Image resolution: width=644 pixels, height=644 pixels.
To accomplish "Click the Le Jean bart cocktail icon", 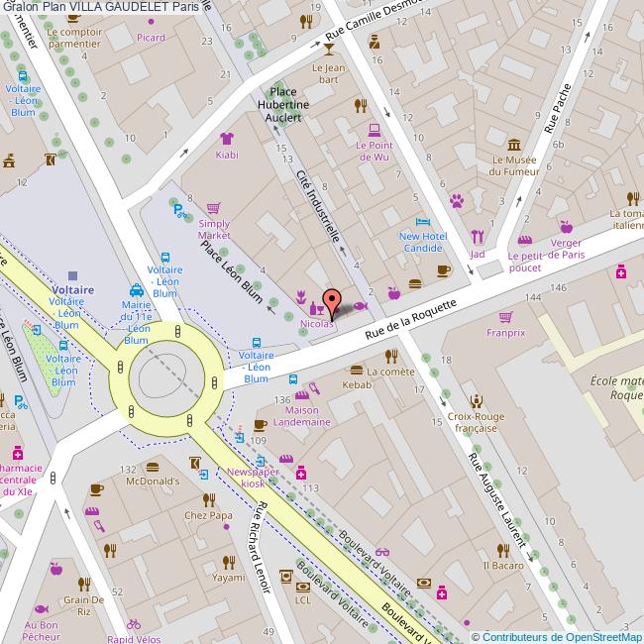I will point(328,50).
